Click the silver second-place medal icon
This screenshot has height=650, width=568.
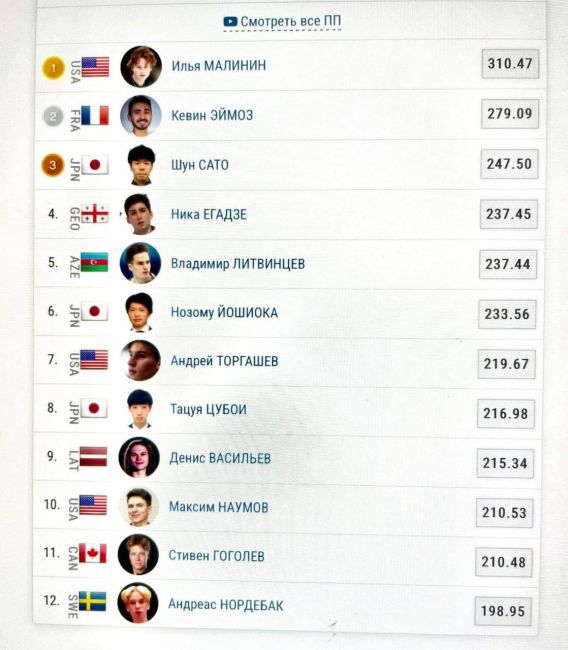(x=53, y=116)
